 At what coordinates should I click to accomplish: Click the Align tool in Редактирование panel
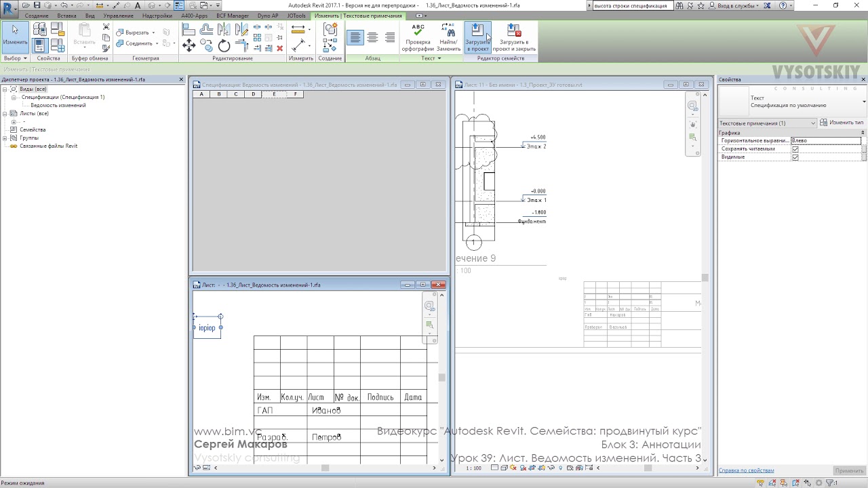[x=189, y=30]
